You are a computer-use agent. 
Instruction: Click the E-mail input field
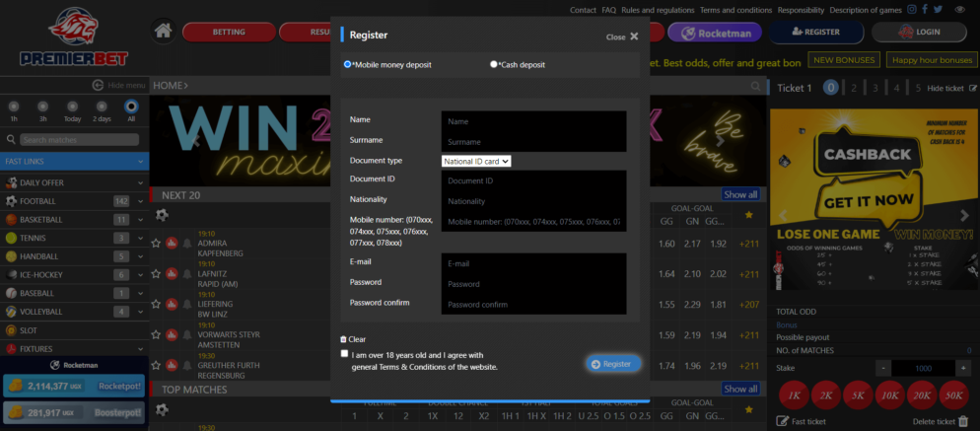click(x=533, y=263)
